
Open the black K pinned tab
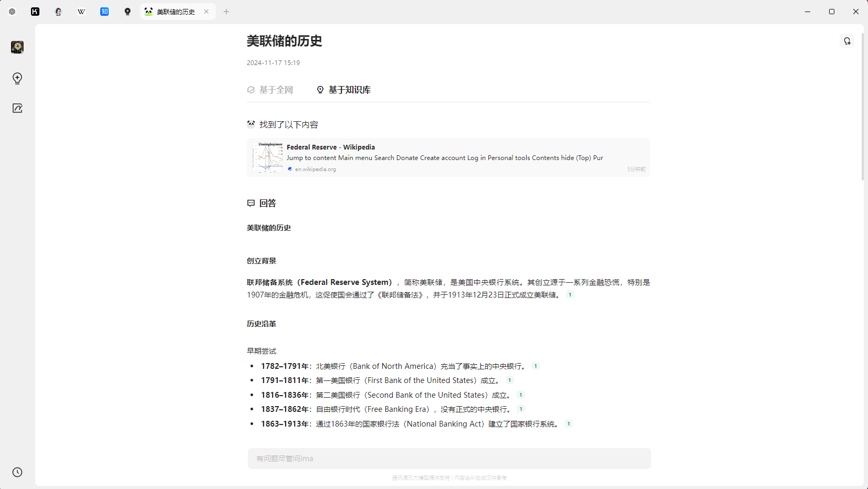pyautogui.click(x=35, y=12)
